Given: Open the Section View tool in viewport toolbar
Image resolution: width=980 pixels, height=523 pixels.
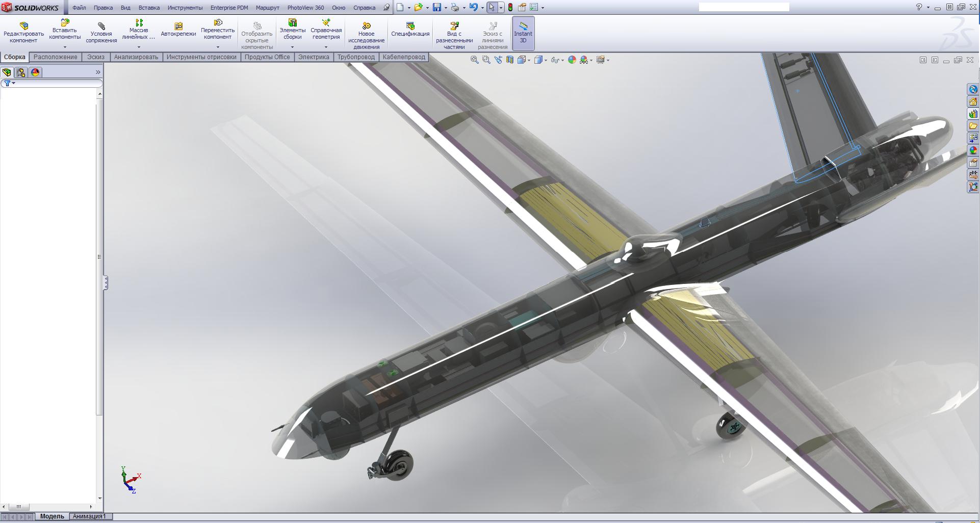Looking at the screenshot, I should click(x=510, y=60).
